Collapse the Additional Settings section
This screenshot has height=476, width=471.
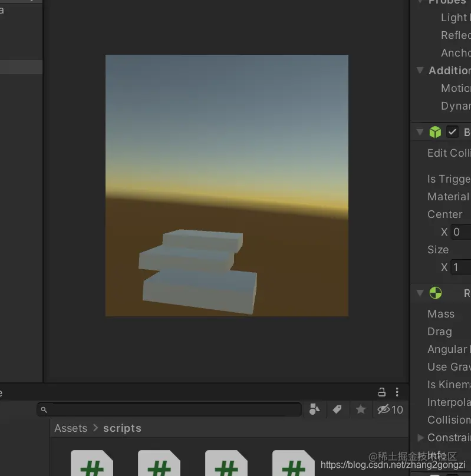(420, 71)
